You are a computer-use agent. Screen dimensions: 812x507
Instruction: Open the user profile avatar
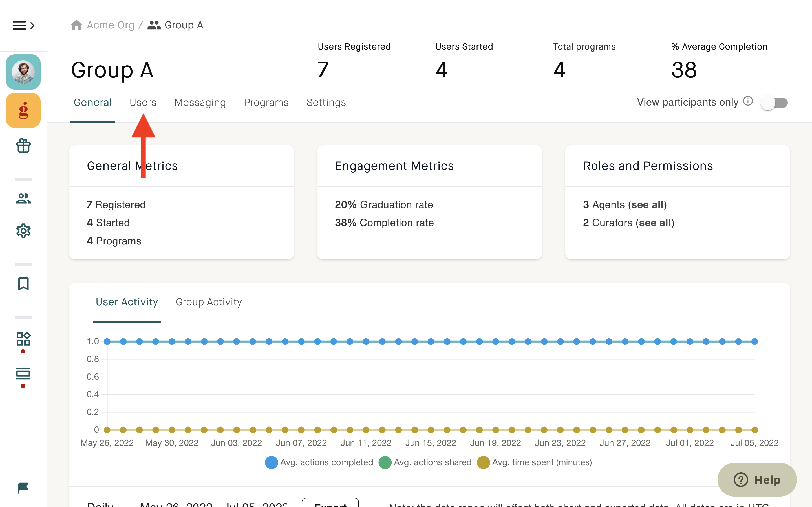pos(23,72)
